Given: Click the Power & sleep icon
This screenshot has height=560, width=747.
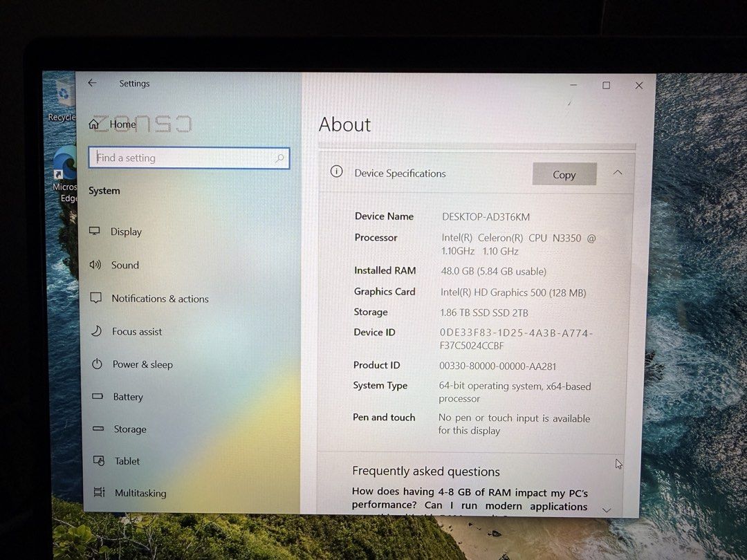Looking at the screenshot, I should 98,364.
